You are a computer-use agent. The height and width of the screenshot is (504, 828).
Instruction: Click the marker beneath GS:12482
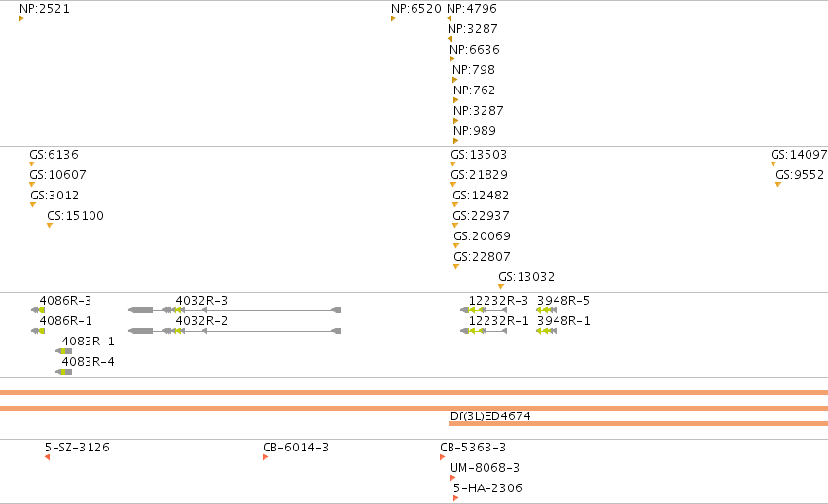(x=455, y=205)
